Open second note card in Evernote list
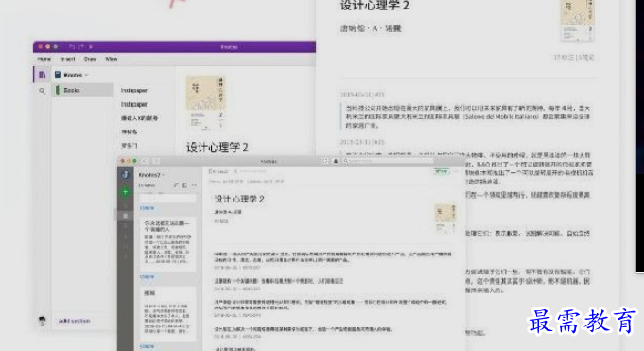 [x=167, y=313]
